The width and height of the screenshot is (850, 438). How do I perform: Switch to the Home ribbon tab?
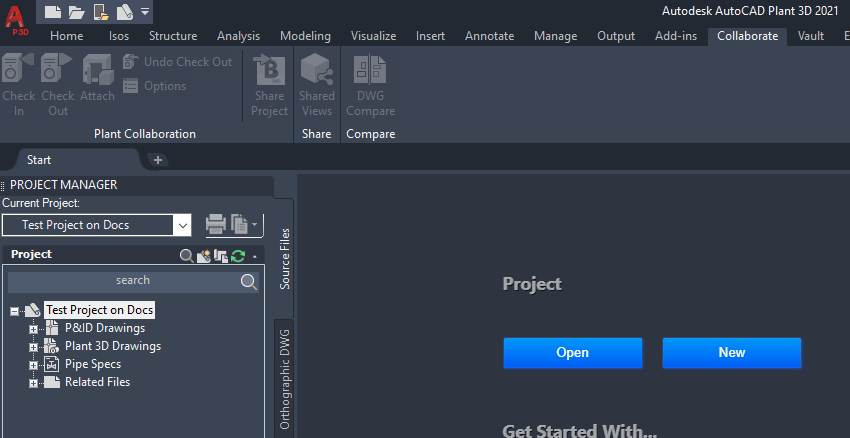[67, 36]
